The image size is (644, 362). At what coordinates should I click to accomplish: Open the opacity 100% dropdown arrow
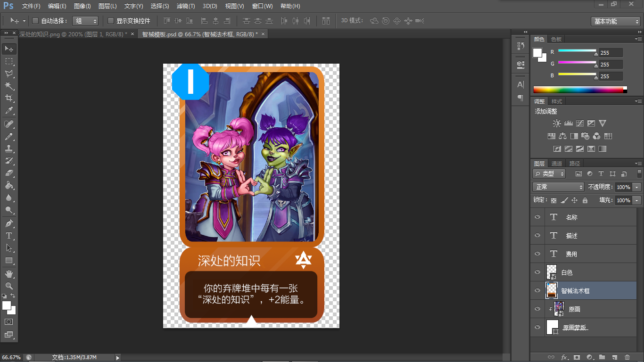click(x=637, y=187)
